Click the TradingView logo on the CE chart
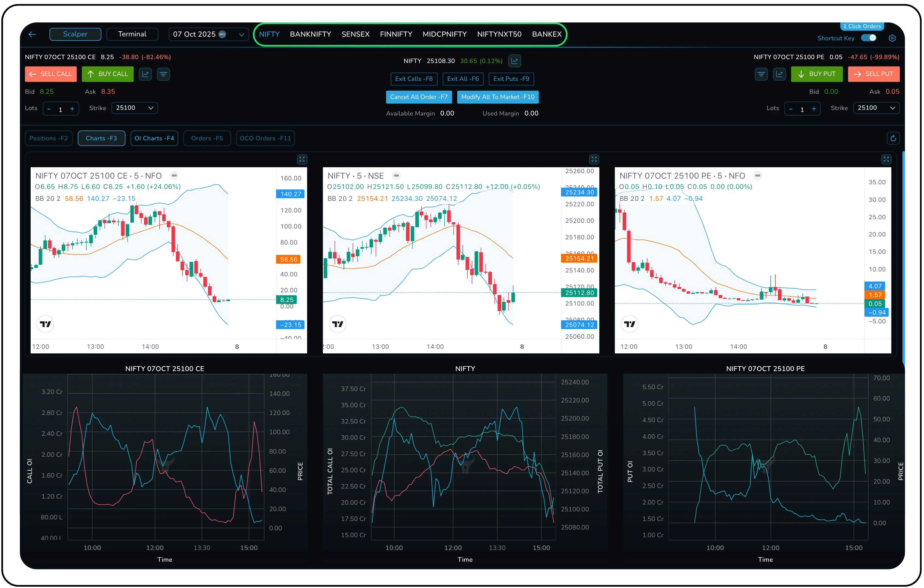The image size is (924, 588). pyautogui.click(x=45, y=324)
